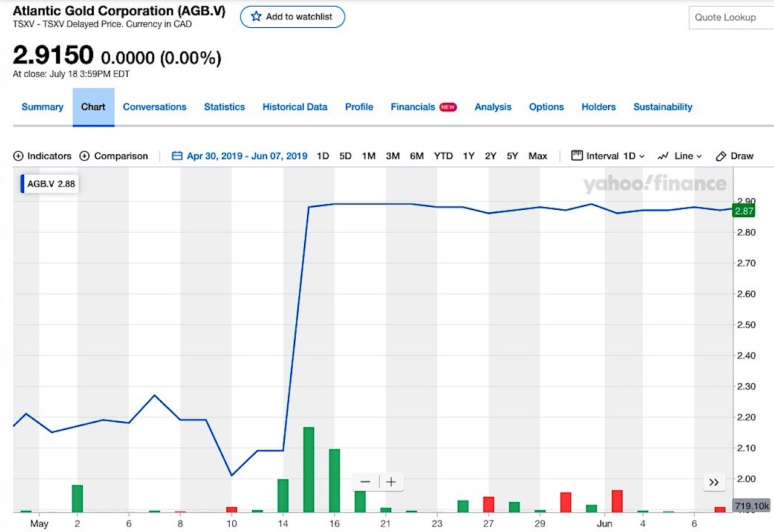This screenshot has width=774, height=532.
Task: Expand the Line chart type dropdown
Action: (x=680, y=156)
